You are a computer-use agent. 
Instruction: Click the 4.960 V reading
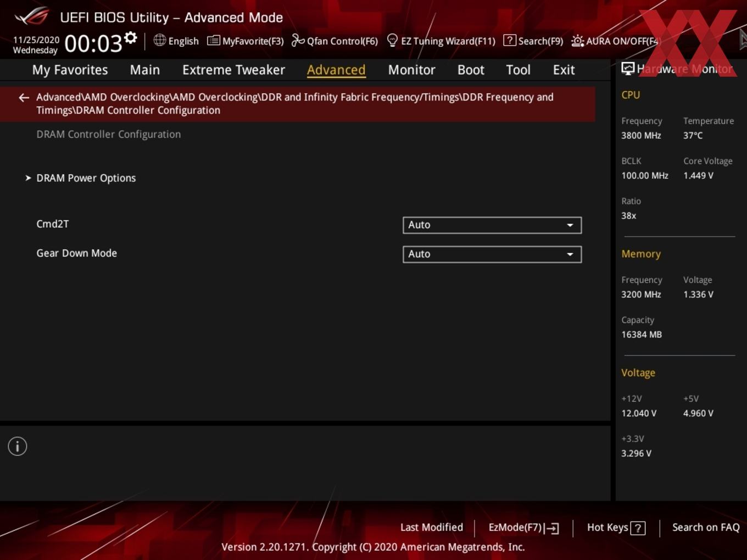click(698, 413)
